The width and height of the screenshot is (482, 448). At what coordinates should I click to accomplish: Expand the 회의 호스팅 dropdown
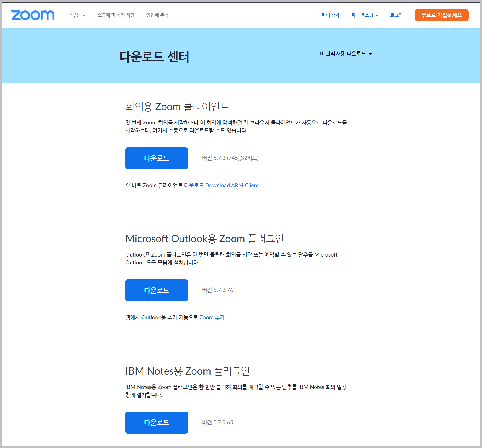[x=365, y=15]
